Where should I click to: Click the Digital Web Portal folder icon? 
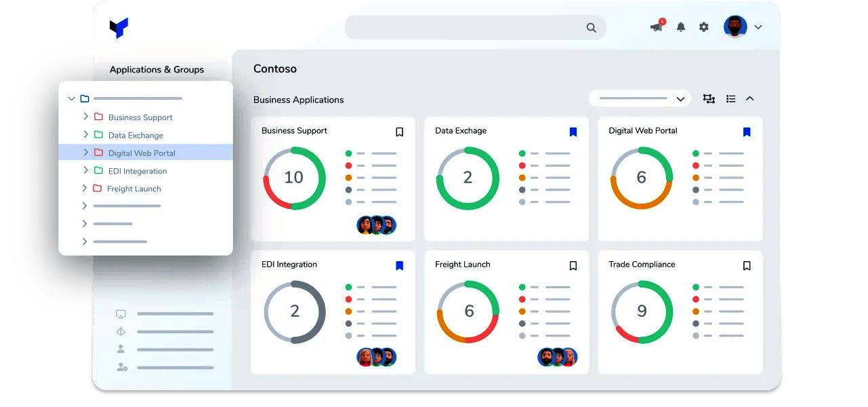point(98,153)
